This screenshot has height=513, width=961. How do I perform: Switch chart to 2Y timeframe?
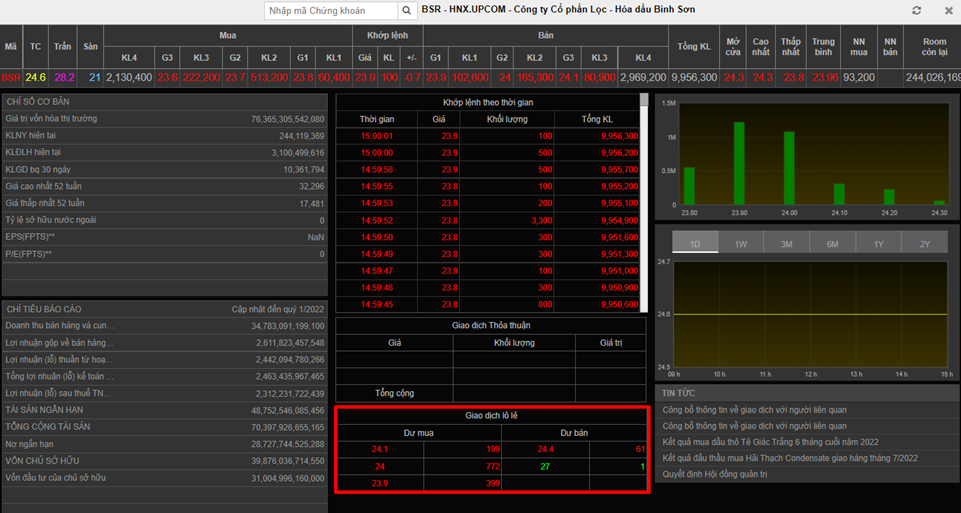click(x=924, y=242)
